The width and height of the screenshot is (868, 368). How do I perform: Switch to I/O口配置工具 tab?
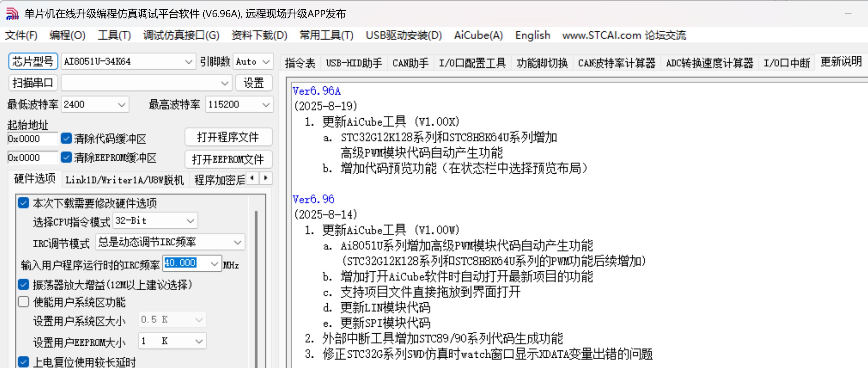click(472, 63)
